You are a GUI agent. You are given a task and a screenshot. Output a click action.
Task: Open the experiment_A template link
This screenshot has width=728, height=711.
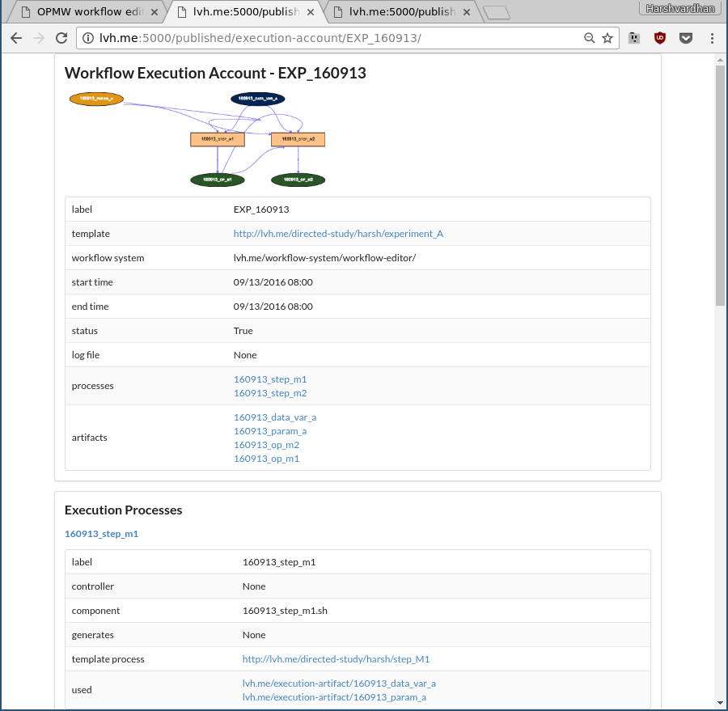(338, 234)
